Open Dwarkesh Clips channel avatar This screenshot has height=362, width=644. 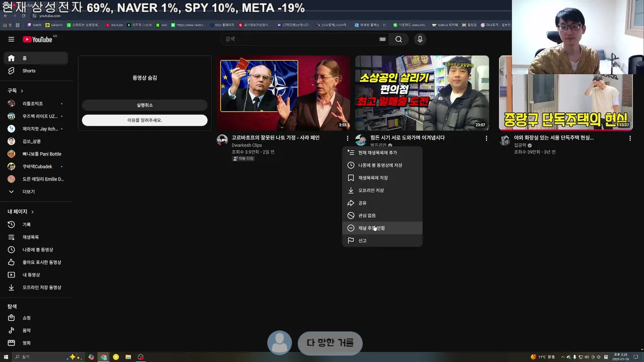(x=222, y=140)
